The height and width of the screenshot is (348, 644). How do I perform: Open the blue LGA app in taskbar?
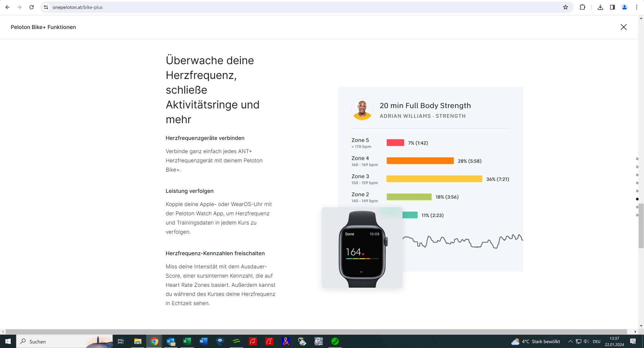[220, 341]
